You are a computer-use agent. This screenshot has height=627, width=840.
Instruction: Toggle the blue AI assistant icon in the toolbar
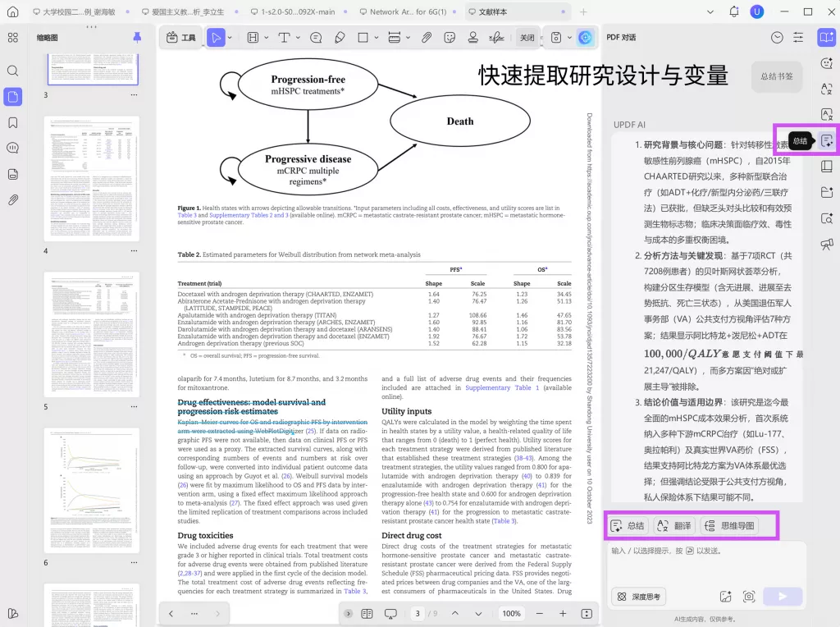(x=584, y=37)
